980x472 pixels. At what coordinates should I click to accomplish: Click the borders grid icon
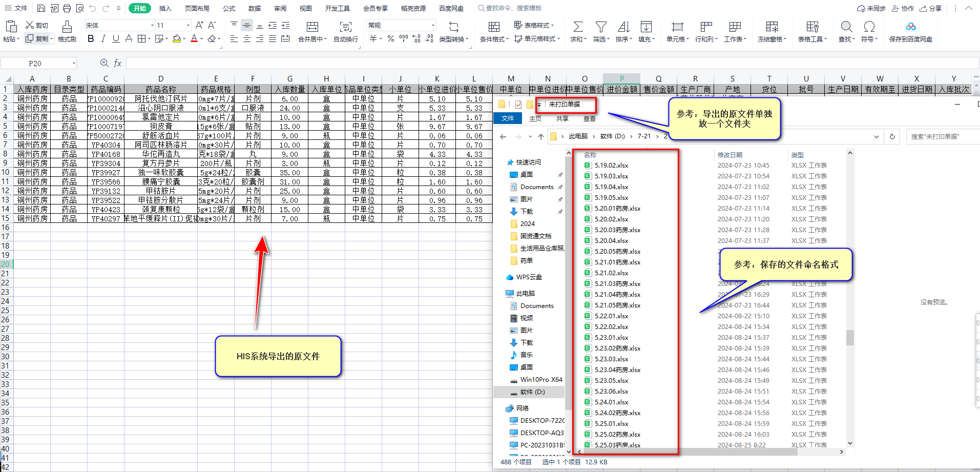141,38
